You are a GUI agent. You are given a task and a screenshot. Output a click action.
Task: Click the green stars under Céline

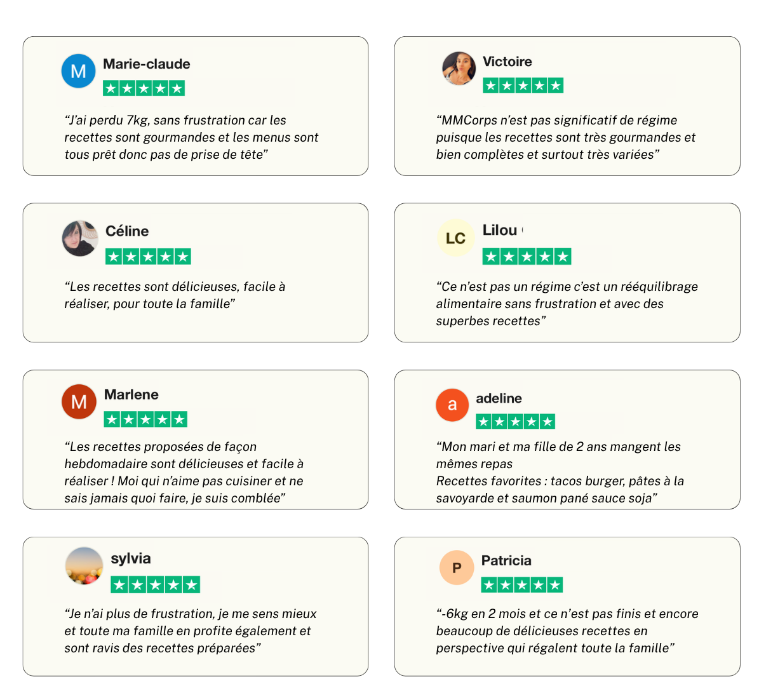(148, 257)
